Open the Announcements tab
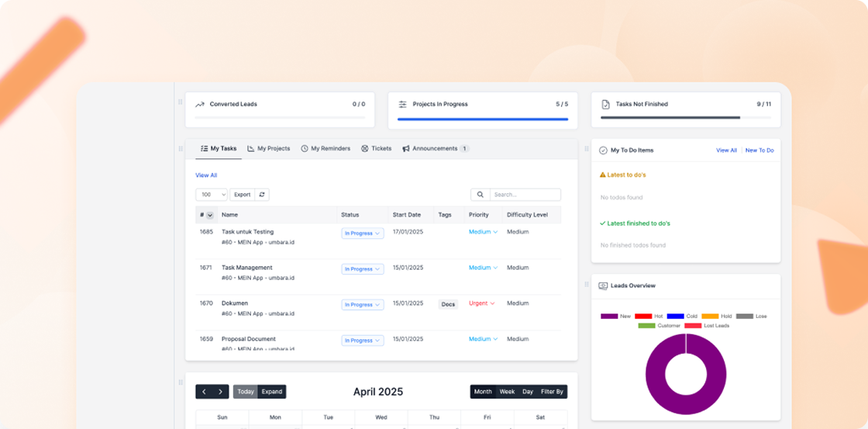Screen dimensions: 868x429 click(x=436, y=148)
